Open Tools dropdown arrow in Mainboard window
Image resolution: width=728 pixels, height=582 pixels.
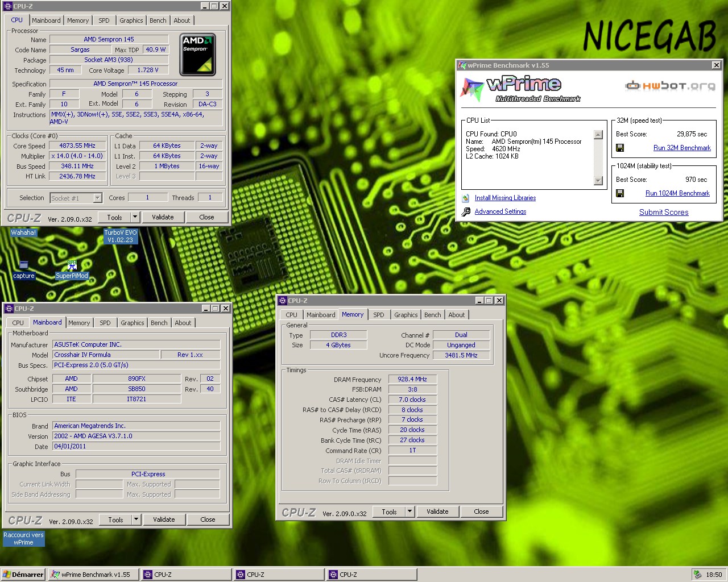tap(136, 519)
